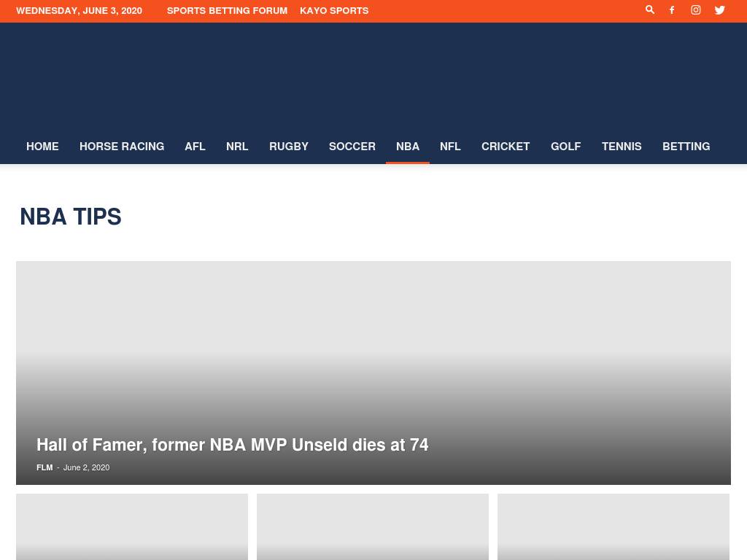Open the Rugby menu item

click(289, 146)
